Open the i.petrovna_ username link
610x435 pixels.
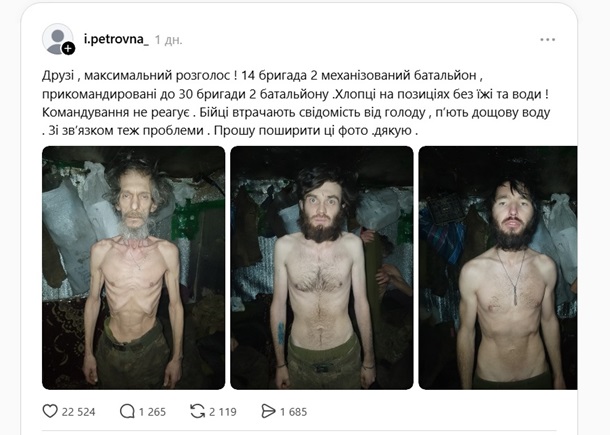[x=116, y=39]
